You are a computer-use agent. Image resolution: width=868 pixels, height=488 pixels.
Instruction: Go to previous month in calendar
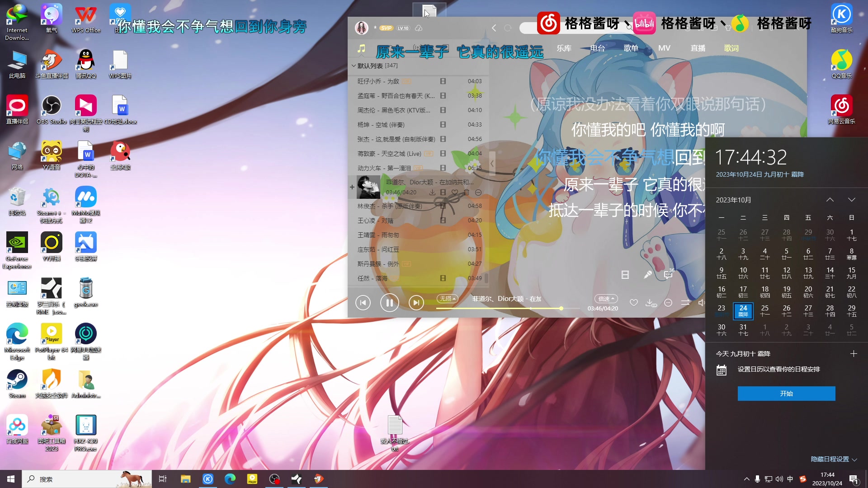click(830, 200)
